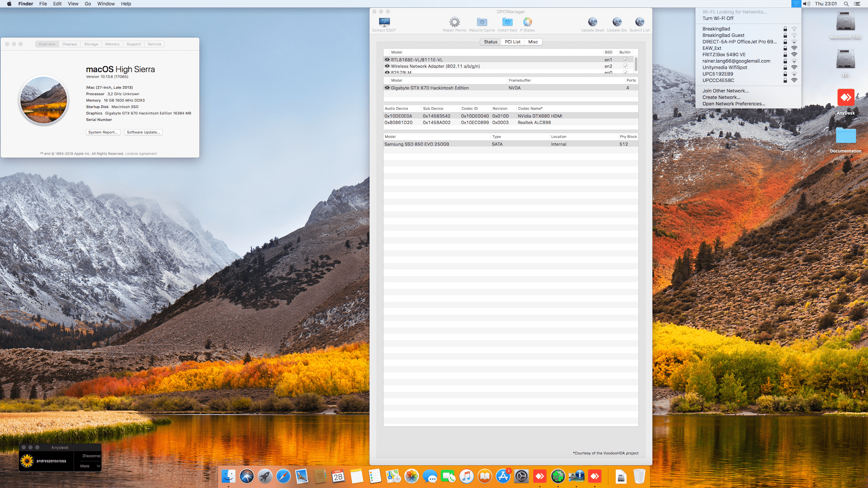Open the Apple menu
The width and height of the screenshot is (868, 488).
pyautogui.click(x=9, y=4)
